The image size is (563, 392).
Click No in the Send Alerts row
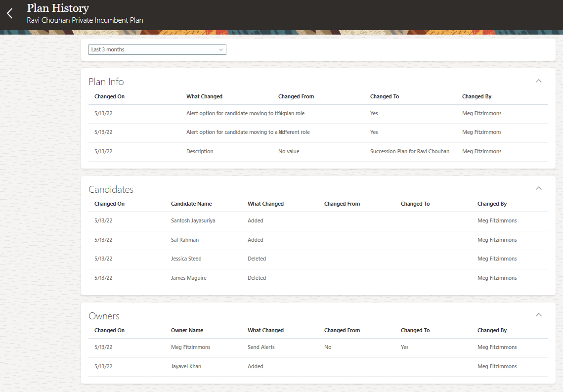tap(328, 348)
